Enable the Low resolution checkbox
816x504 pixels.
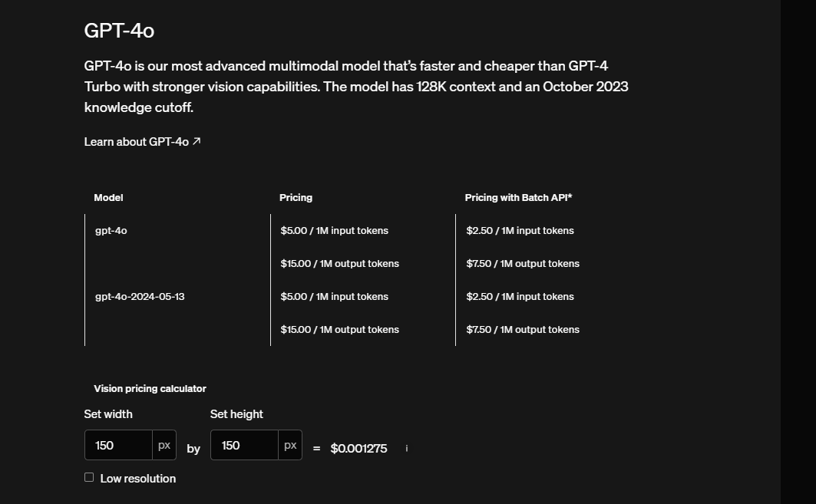tap(89, 477)
